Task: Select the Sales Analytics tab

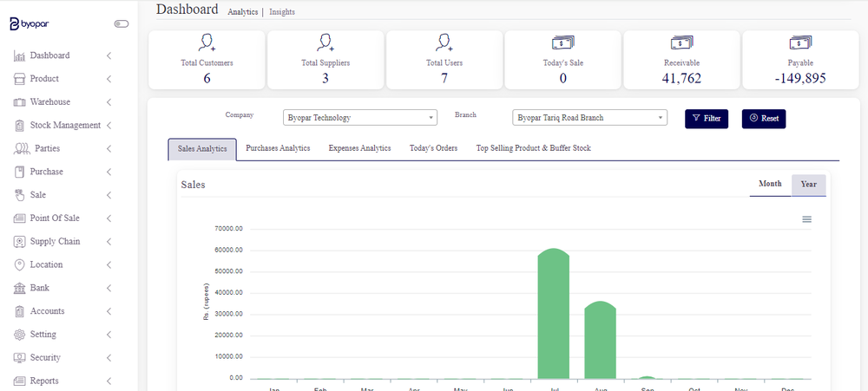Action: (x=202, y=149)
